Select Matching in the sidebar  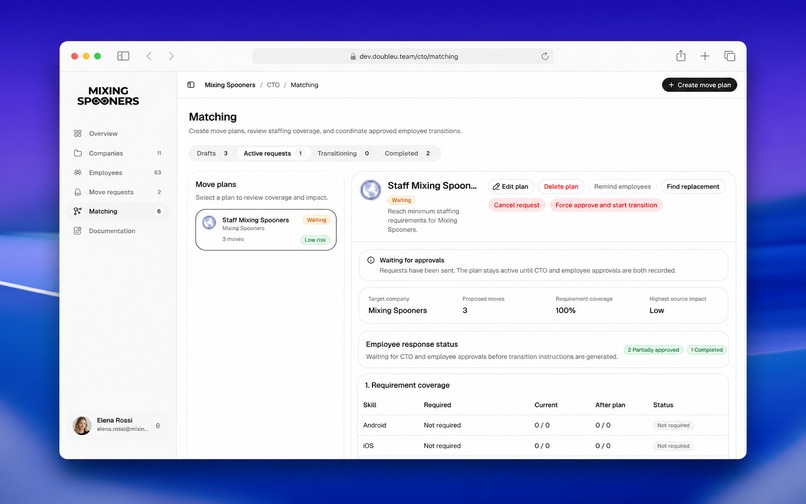(118, 211)
